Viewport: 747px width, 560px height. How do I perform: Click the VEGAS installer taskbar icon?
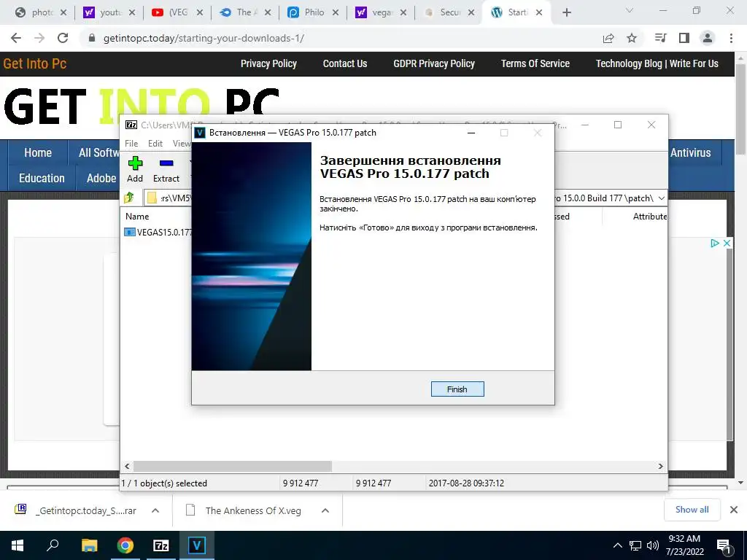pyautogui.click(x=197, y=545)
